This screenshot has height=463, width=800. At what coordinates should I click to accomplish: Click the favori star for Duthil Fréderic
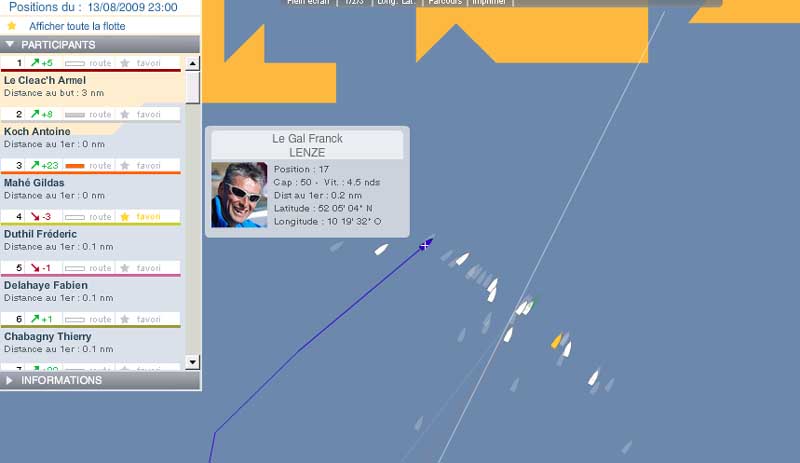click(124, 217)
